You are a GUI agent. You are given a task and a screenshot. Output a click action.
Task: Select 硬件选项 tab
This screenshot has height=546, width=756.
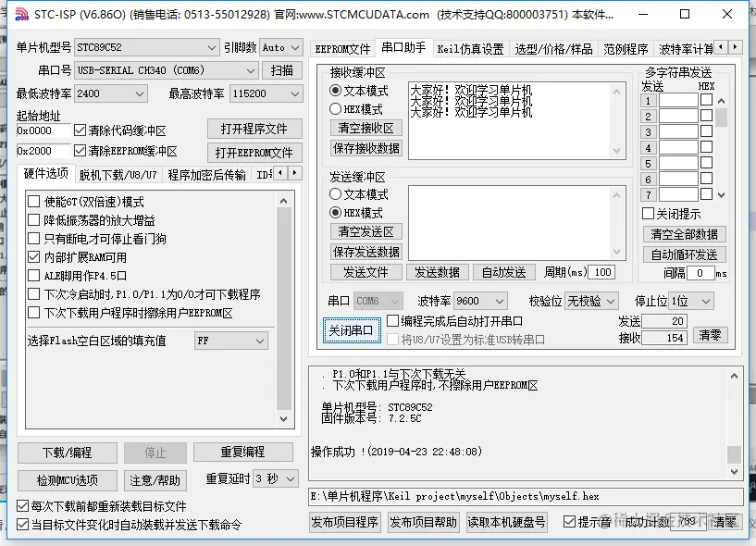pos(45,173)
